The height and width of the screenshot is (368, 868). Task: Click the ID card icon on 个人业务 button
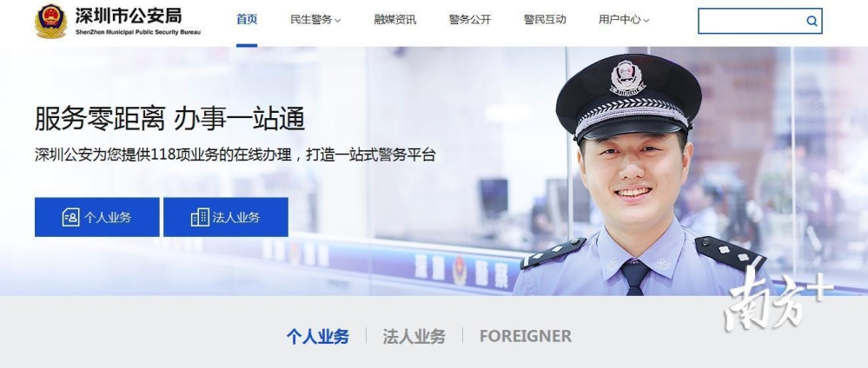click(71, 217)
